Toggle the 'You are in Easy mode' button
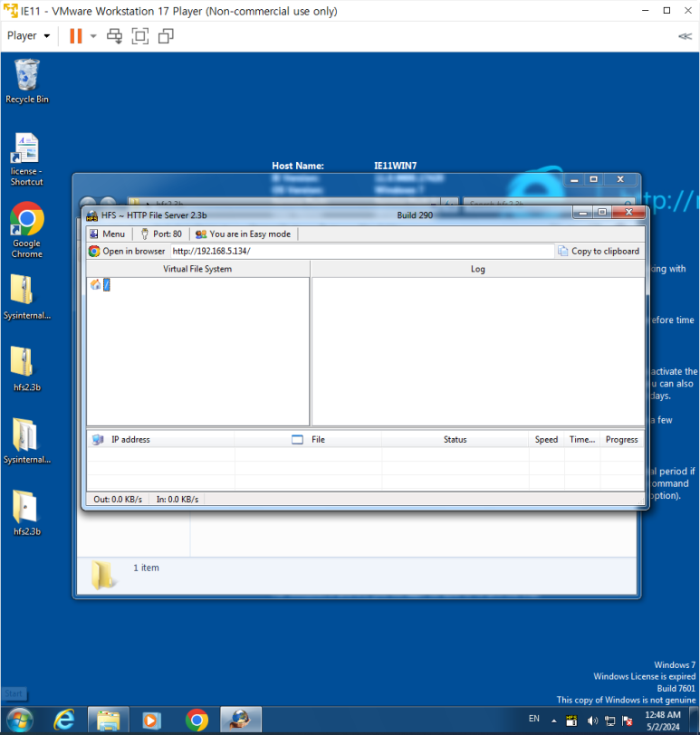Viewport: 700px width, 735px height. tap(244, 234)
